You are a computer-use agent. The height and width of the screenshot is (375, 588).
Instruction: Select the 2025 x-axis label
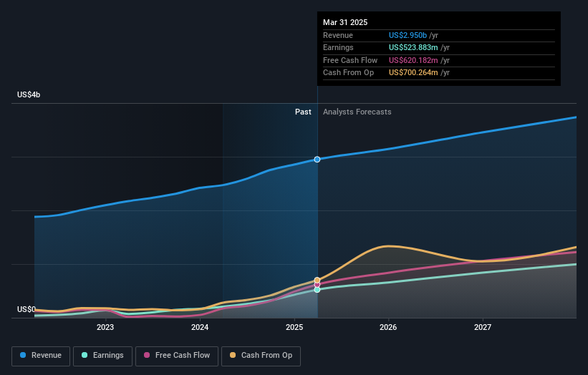pyautogui.click(x=294, y=328)
